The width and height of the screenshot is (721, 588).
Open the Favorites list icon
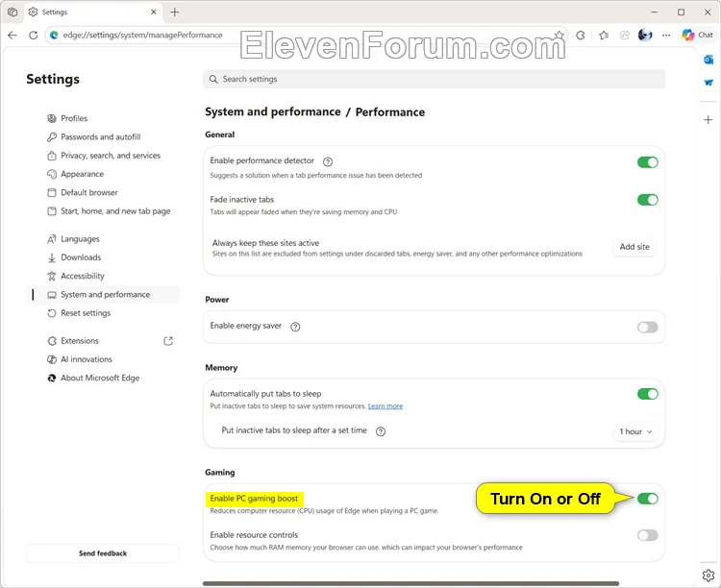(x=604, y=35)
